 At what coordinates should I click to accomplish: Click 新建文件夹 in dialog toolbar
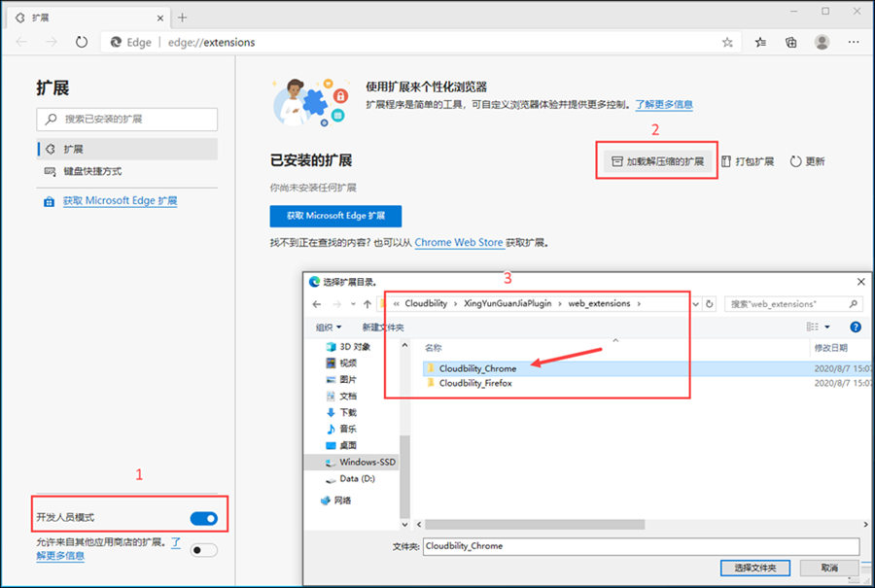click(383, 327)
